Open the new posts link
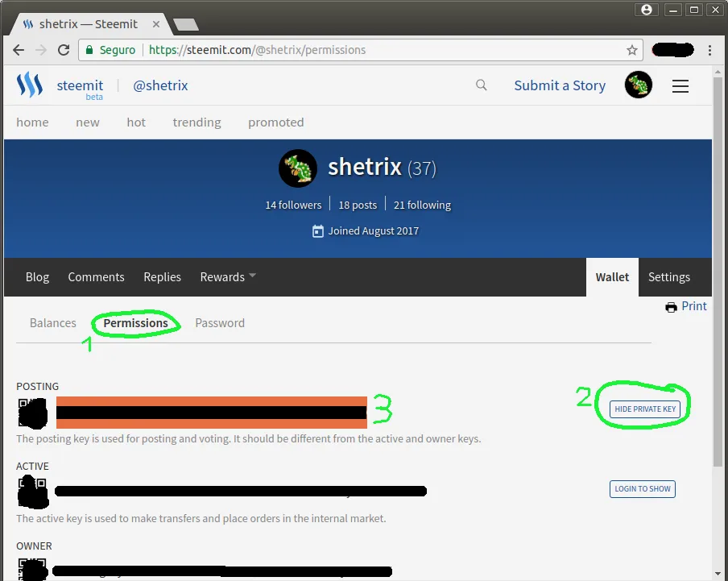Image resolution: width=728 pixels, height=581 pixels. click(x=88, y=122)
